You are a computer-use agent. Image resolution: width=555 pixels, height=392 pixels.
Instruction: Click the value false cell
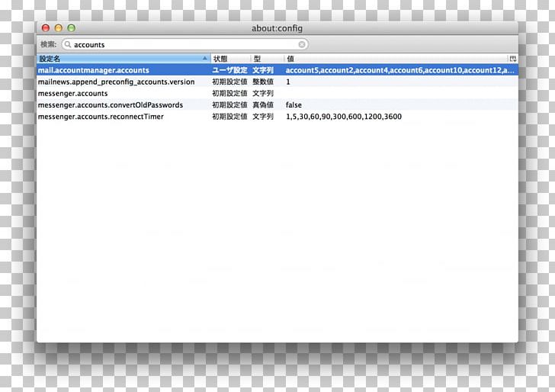tap(294, 104)
